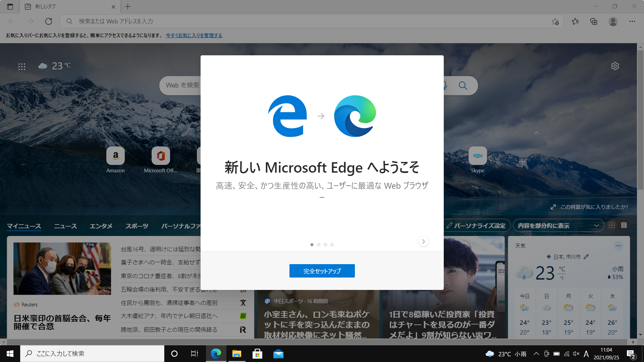Screen dimensions: 644x362
Task: Reload the page with refresh icon
Action: pyautogui.click(x=49, y=21)
